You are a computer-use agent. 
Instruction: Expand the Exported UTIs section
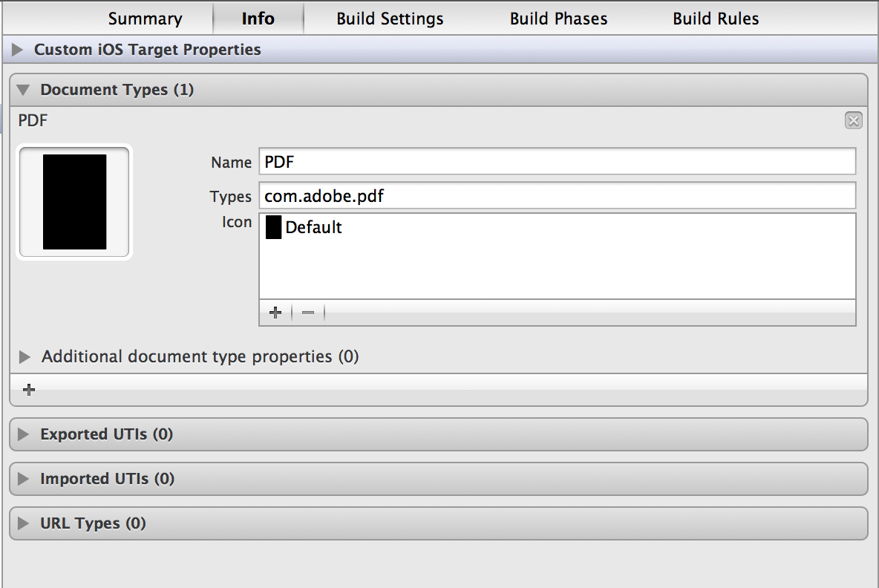[x=24, y=434]
